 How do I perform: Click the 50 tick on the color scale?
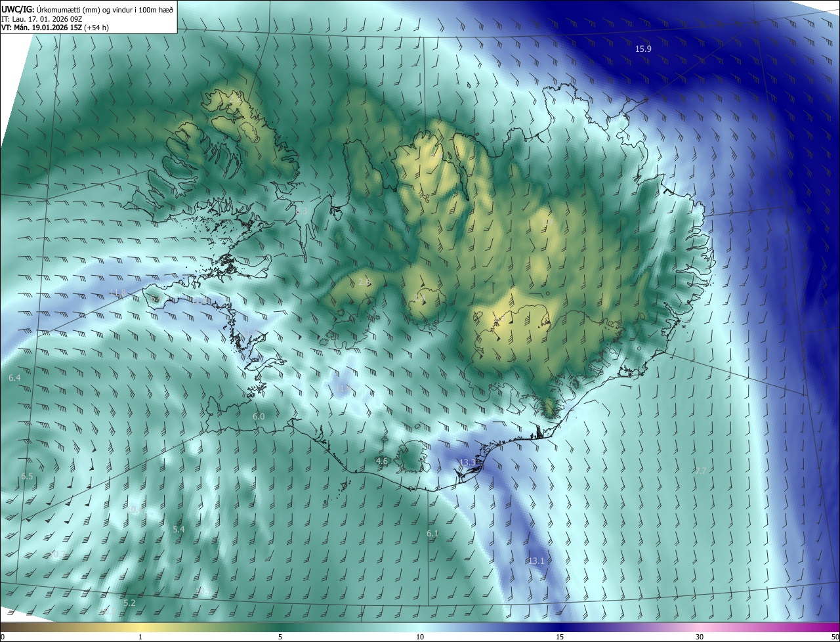click(x=835, y=637)
